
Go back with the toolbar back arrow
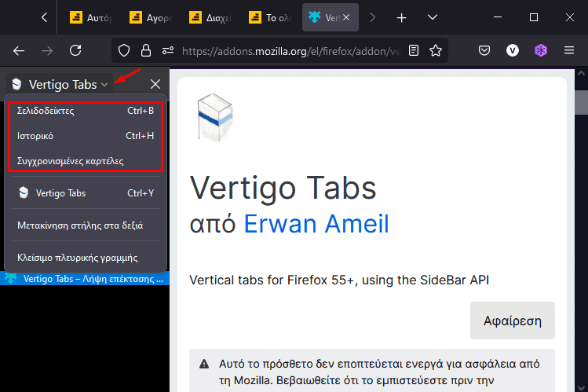pos(19,50)
